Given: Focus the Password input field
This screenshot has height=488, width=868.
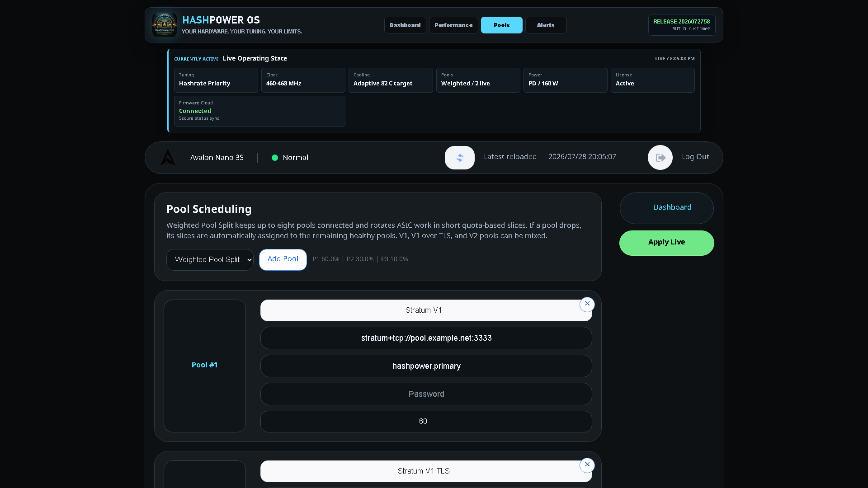Looking at the screenshot, I should (x=426, y=394).
